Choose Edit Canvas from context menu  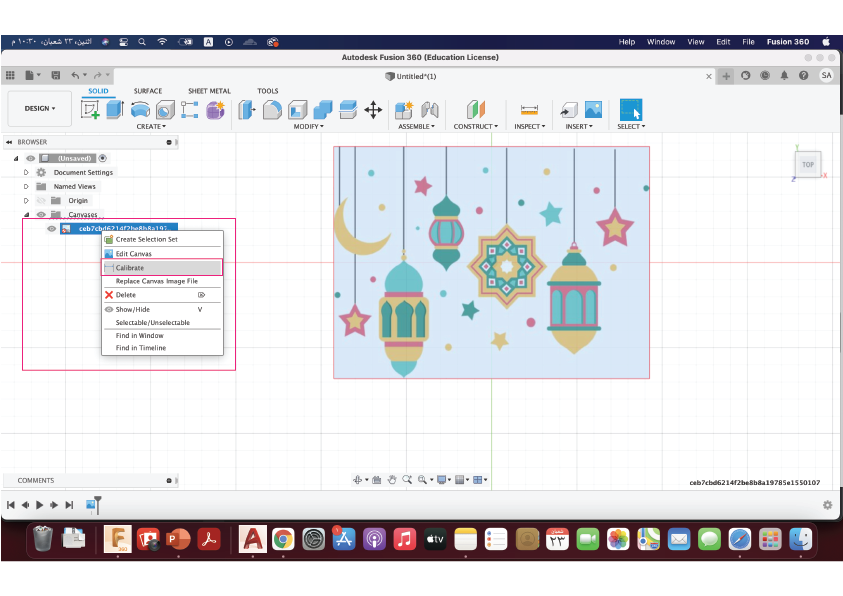click(x=162, y=253)
